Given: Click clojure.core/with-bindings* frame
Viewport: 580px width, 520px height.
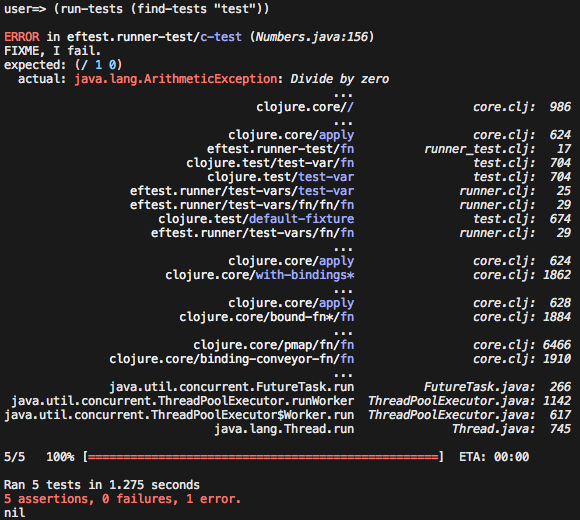Looking at the screenshot, I should 260,276.
